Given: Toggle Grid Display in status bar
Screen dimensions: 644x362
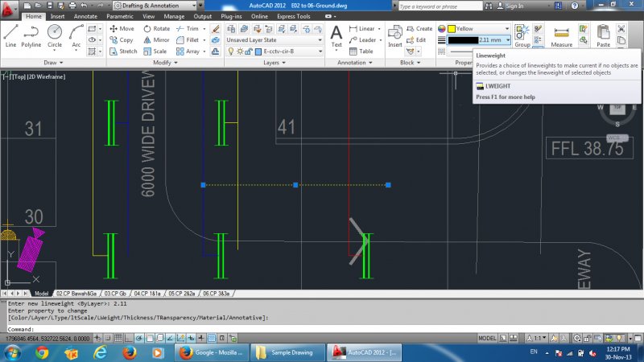Looking at the screenshot, I should coord(118,338).
